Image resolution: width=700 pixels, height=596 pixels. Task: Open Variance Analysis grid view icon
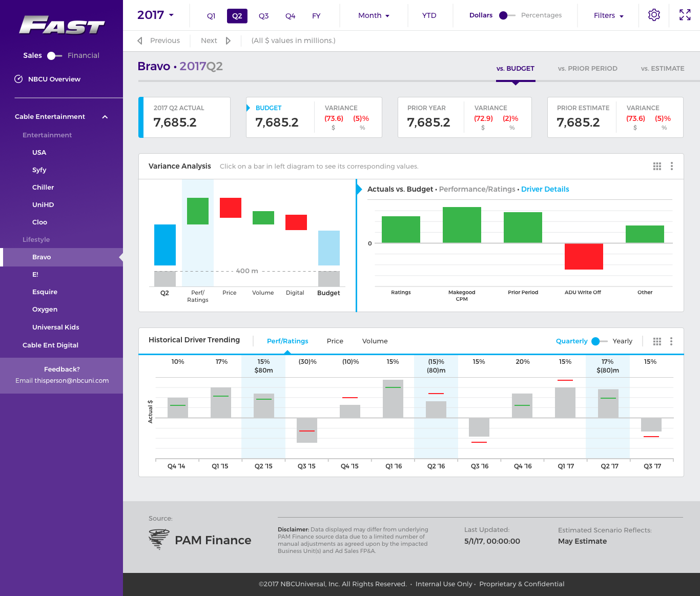(657, 166)
